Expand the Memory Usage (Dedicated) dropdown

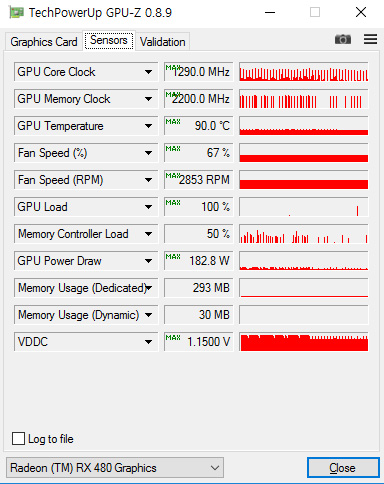(86, 288)
